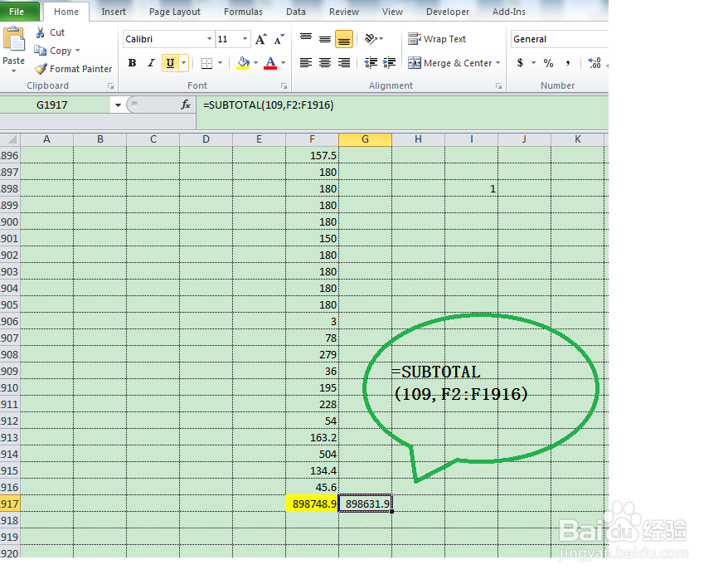
Task: Apply Accounting Number Format dollar sign
Action: point(520,63)
